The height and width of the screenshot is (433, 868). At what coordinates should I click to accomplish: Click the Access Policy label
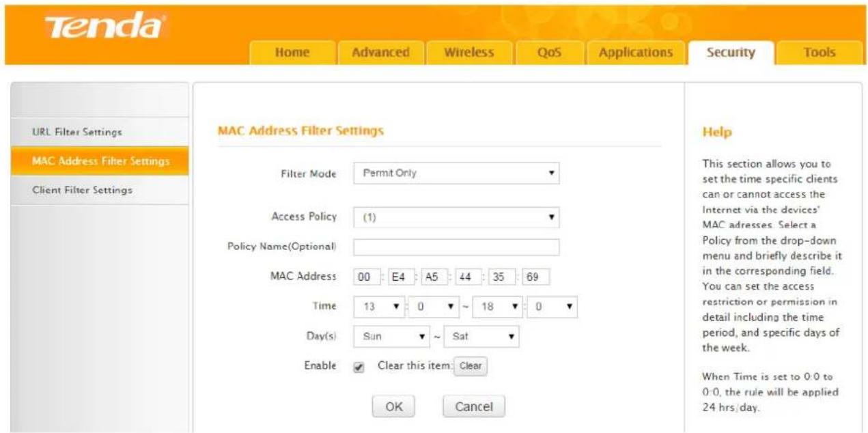(x=304, y=216)
